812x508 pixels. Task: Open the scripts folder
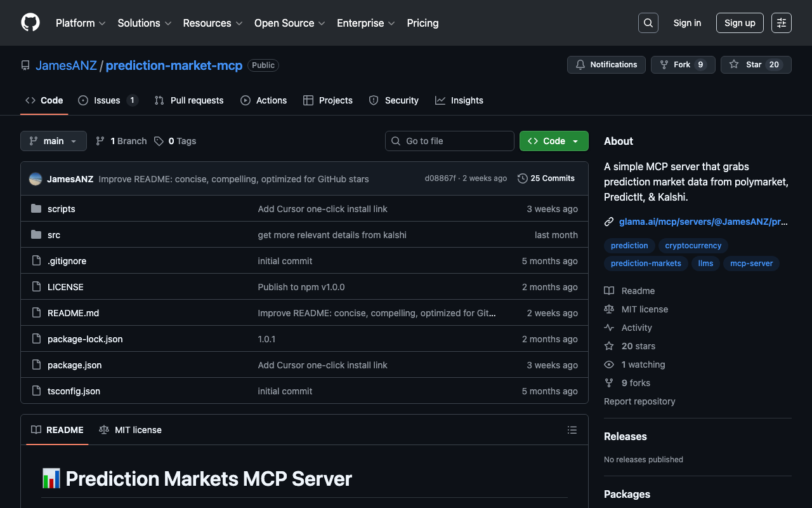point(62,209)
